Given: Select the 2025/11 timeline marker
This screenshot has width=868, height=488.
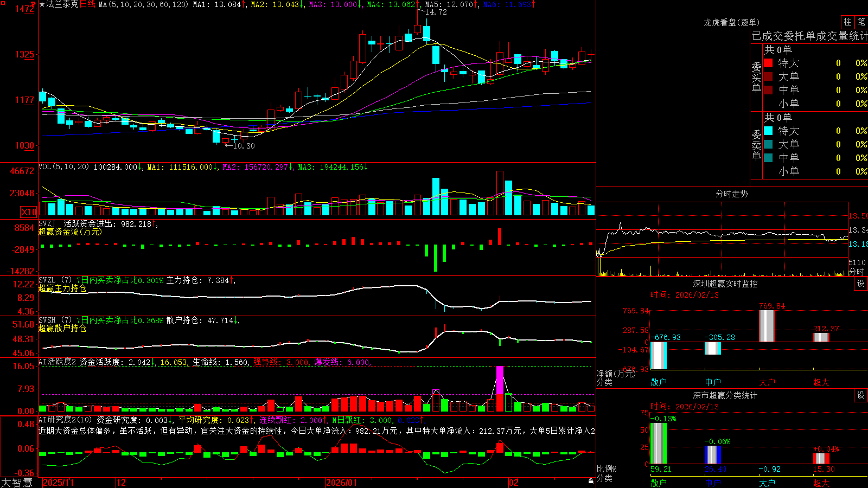Looking at the screenshot, I should click(x=58, y=483).
